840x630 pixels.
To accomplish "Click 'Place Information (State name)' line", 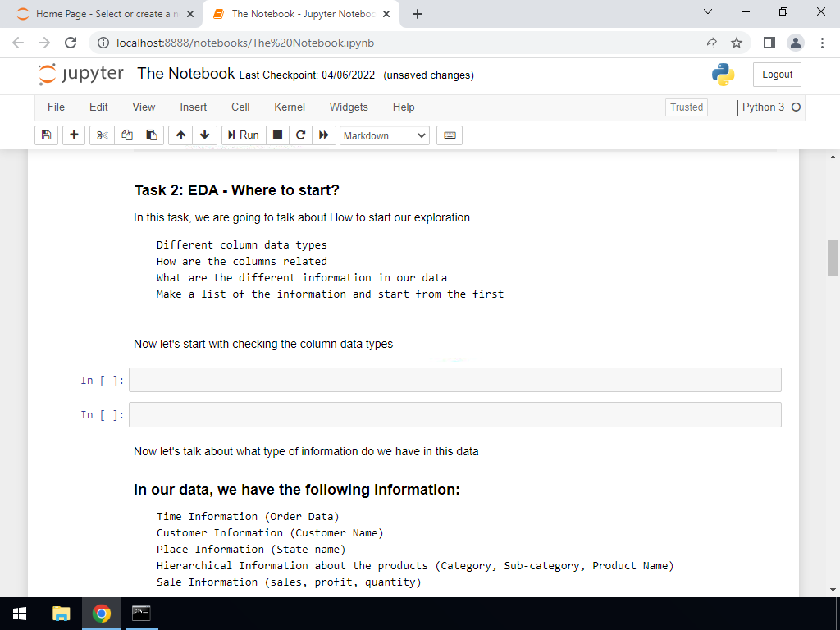I will pyautogui.click(x=251, y=549).
